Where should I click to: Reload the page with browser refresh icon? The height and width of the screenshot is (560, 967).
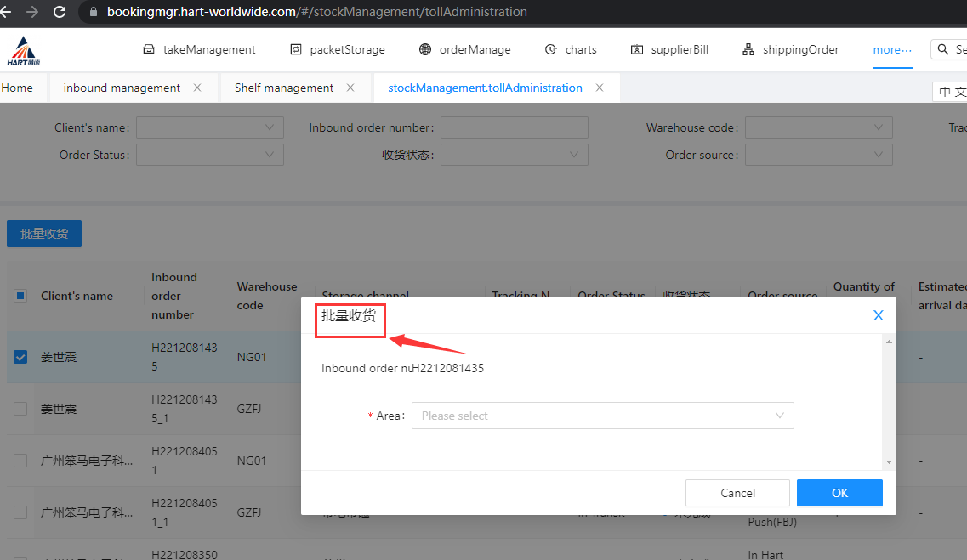(60, 12)
